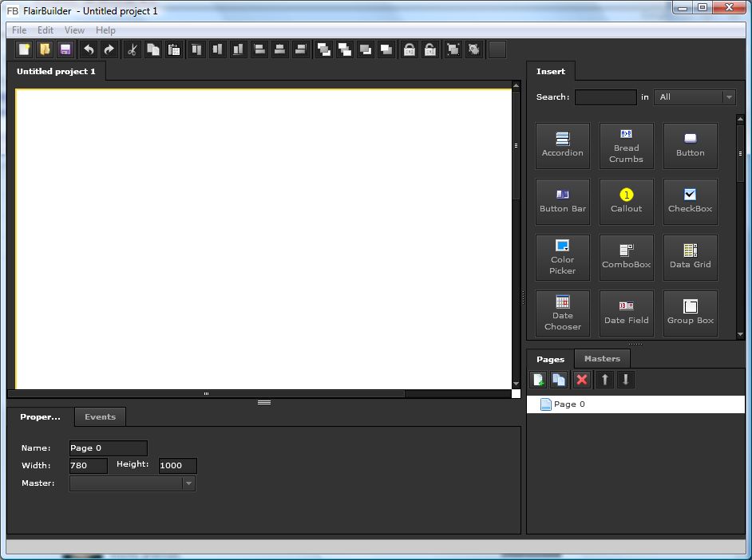Redo the last undone action
The width and height of the screenshot is (752, 560).
(109, 49)
